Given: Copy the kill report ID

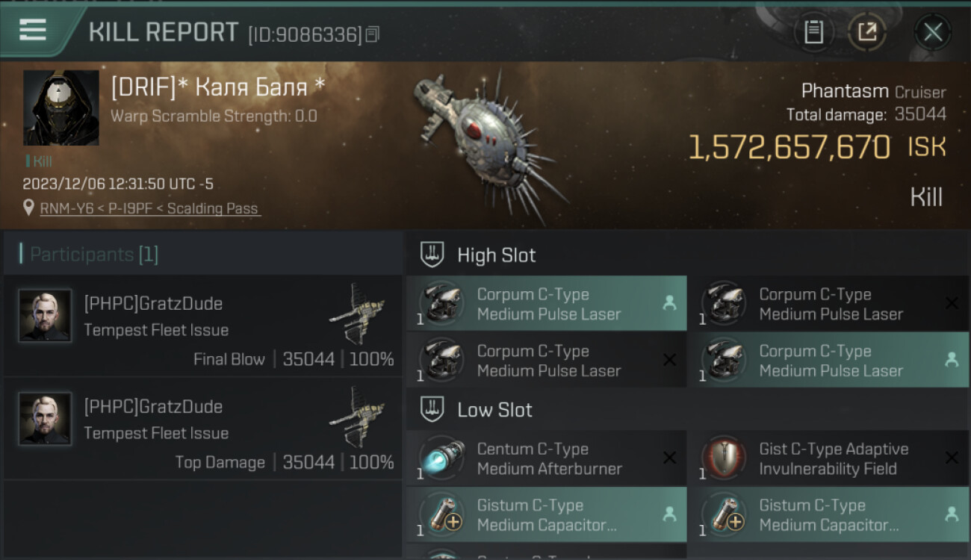Looking at the screenshot, I should pos(373,34).
